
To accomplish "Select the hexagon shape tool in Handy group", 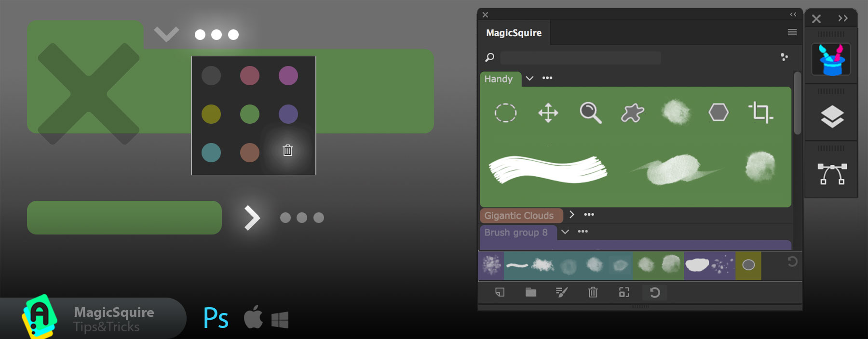I will 718,113.
